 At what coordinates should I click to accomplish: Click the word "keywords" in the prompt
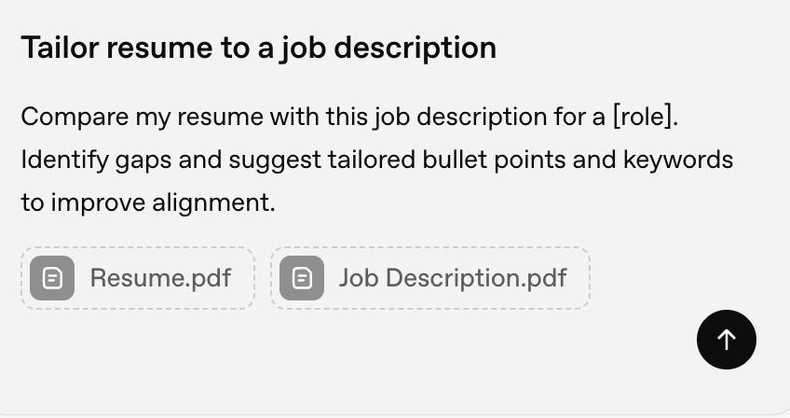678,160
